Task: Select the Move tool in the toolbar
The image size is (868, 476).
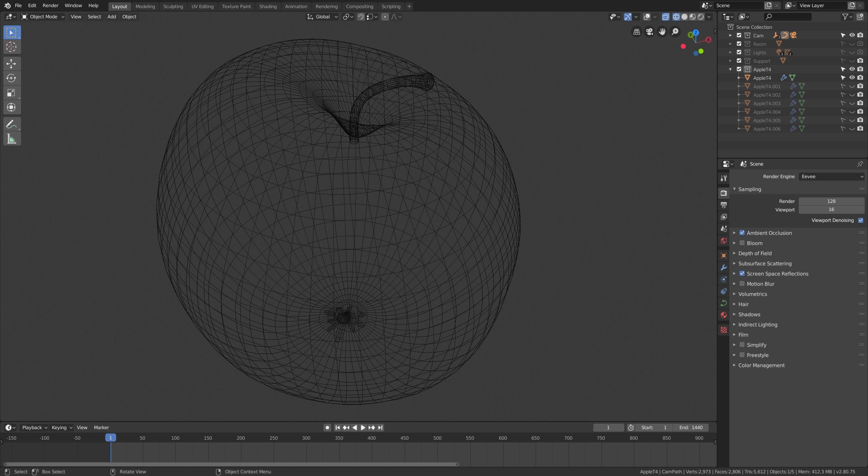Action: [x=11, y=63]
